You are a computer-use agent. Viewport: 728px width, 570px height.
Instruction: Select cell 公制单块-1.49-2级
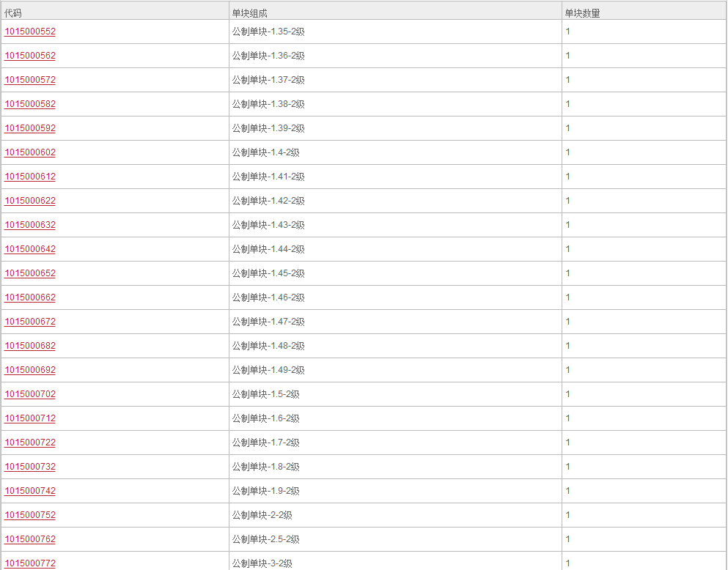[x=395, y=370]
